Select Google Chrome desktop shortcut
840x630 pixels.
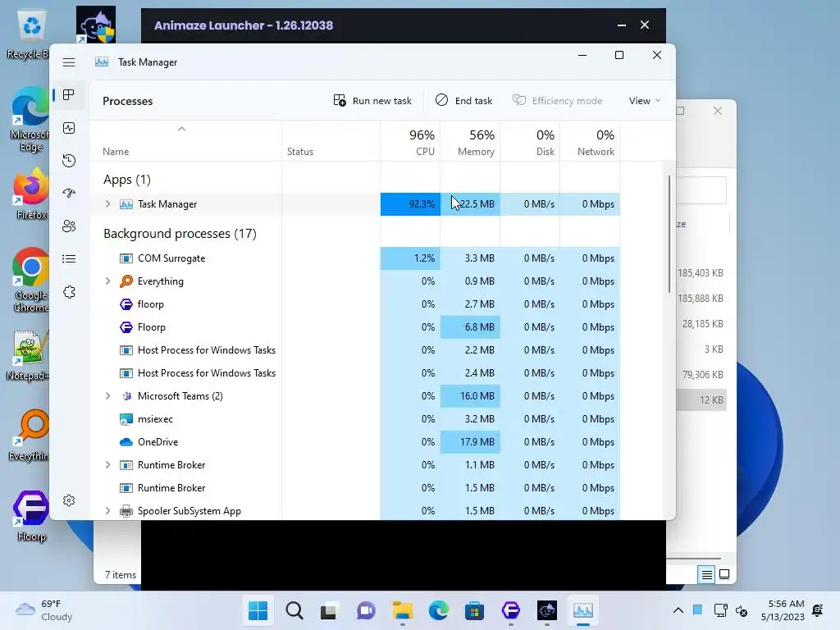31,281
